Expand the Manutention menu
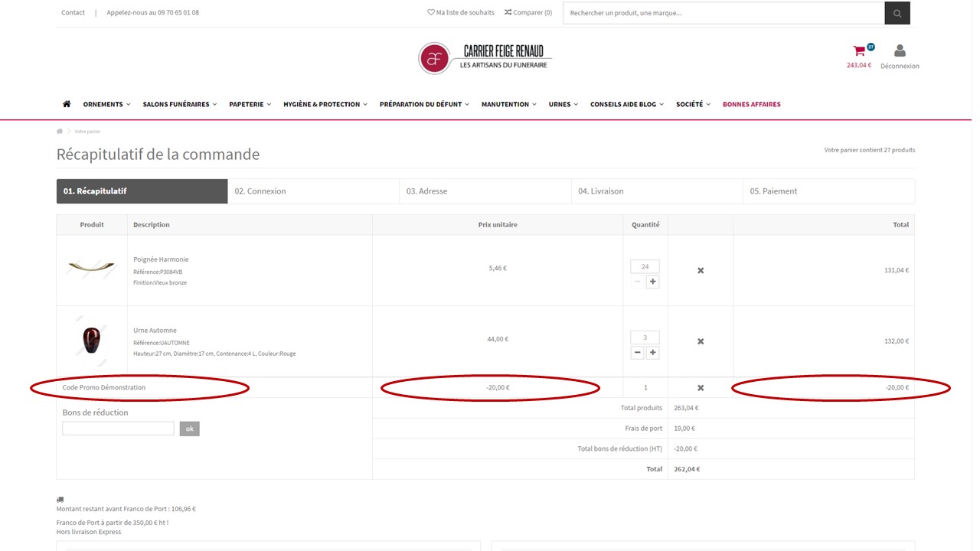 509,104
